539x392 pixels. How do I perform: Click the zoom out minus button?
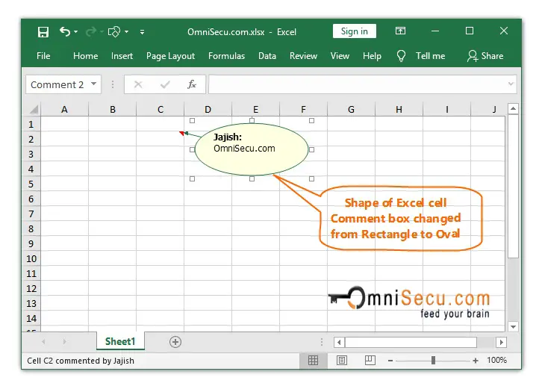390,361
